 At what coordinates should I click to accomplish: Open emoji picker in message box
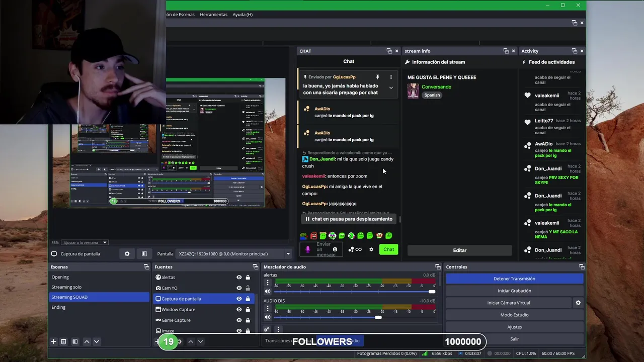[x=335, y=249]
